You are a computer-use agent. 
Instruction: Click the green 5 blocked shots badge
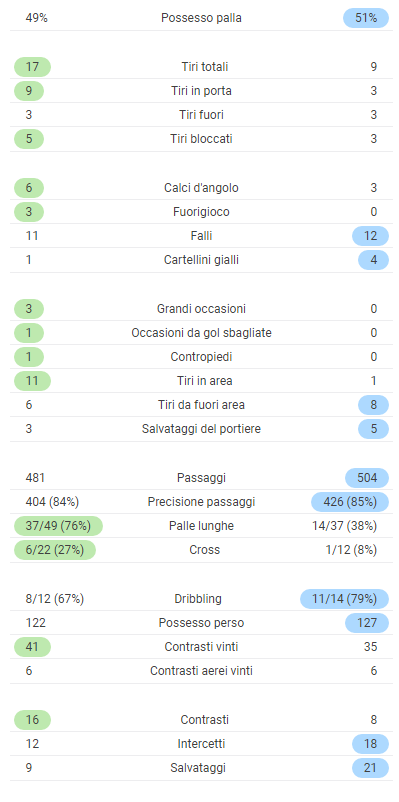(29, 139)
